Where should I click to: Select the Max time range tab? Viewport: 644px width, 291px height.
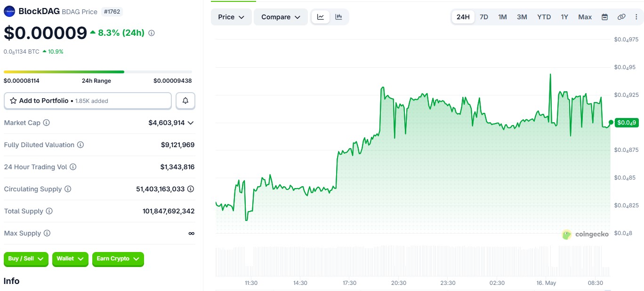click(585, 17)
